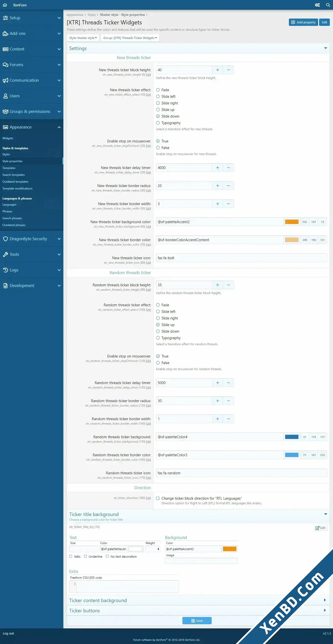The width and height of the screenshot is (333, 644).
Task: Open new threads background color orange swatch
Action: click(292, 222)
